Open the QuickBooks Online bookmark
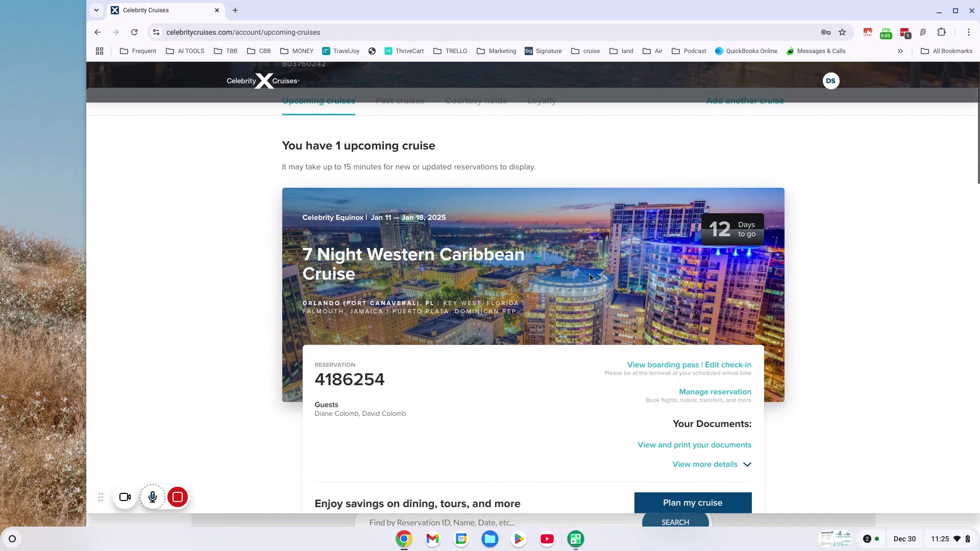The width and height of the screenshot is (980, 551). click(x=746, y=51)
